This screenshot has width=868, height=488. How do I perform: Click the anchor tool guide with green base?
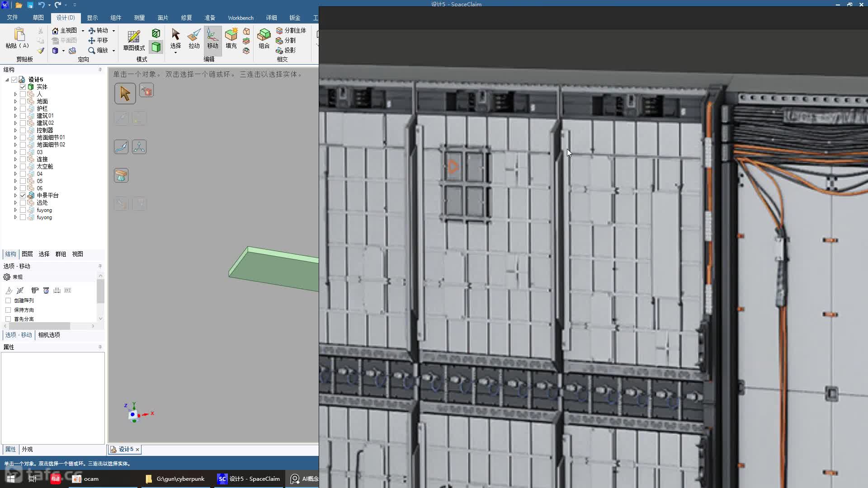coord(121,175)
